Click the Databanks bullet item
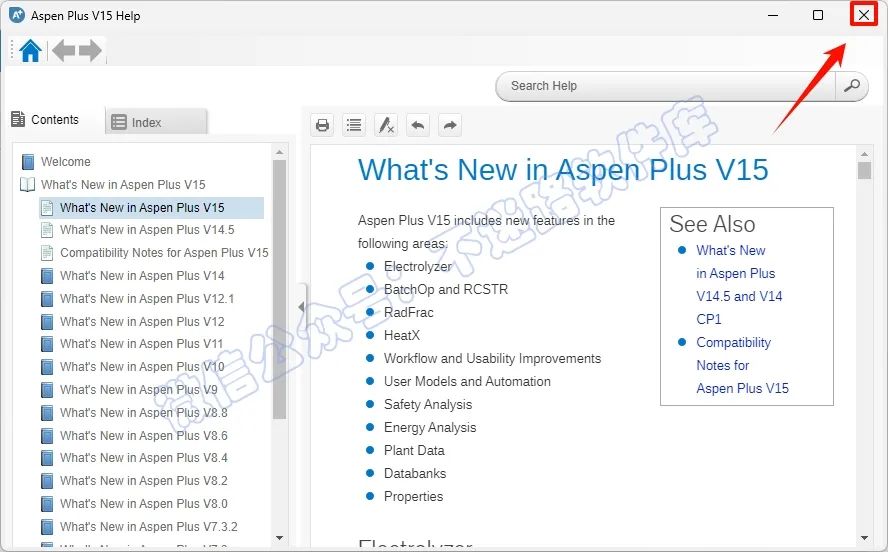Screen dimensions: 888x552 coord(415,473)
